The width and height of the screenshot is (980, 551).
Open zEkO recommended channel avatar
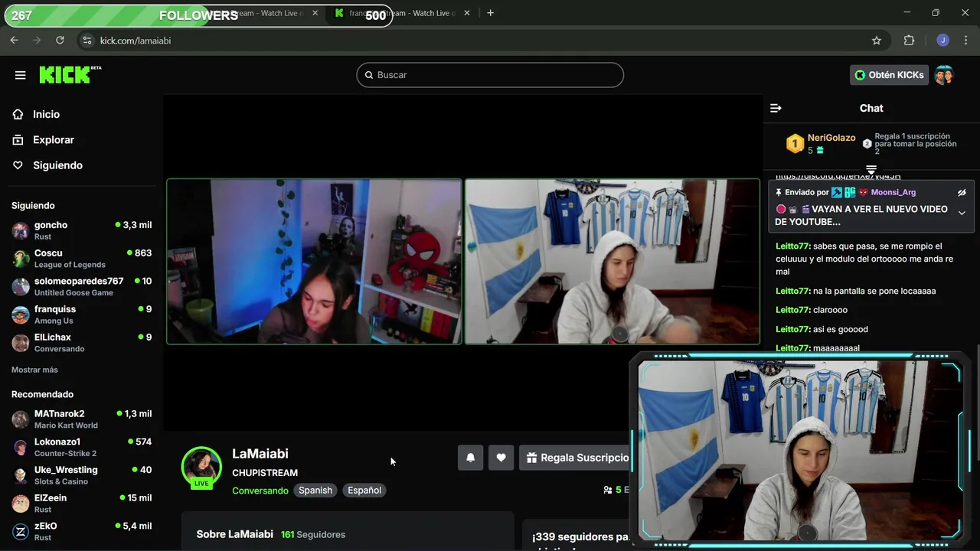coord(21,531)
